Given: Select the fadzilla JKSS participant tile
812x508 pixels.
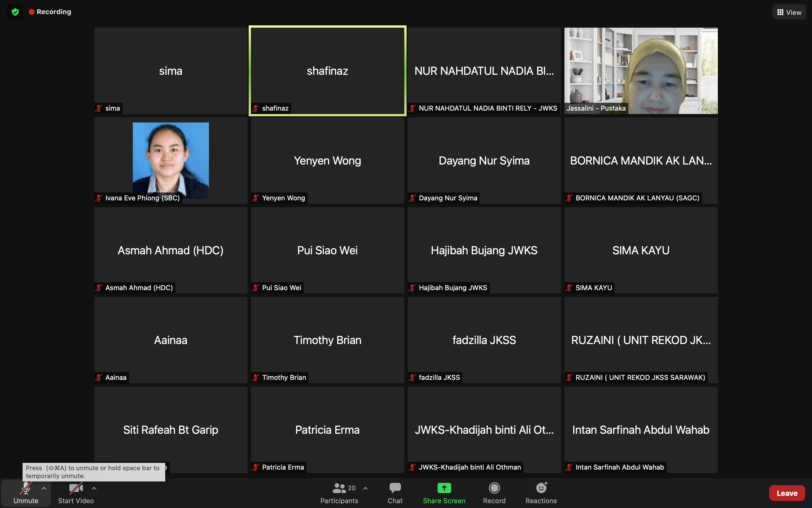Looking at the screenshot, I should [x=484, y=340].
